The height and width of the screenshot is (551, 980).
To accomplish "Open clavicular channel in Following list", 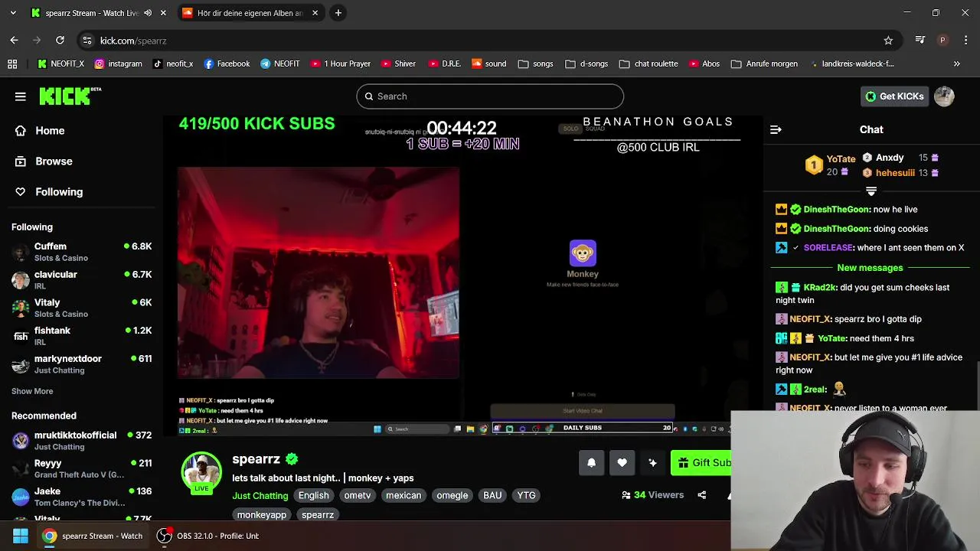I will (x=81, y=280).
